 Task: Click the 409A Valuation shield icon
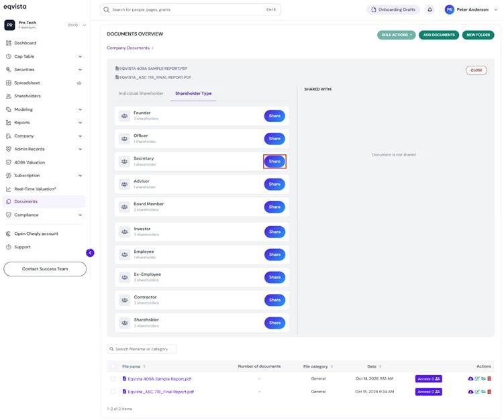[x=9, y=162]
